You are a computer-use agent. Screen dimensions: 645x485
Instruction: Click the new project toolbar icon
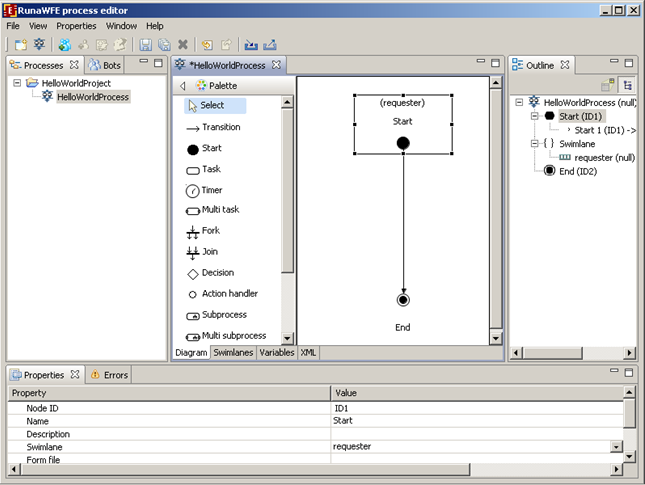[x=21, y=45]
